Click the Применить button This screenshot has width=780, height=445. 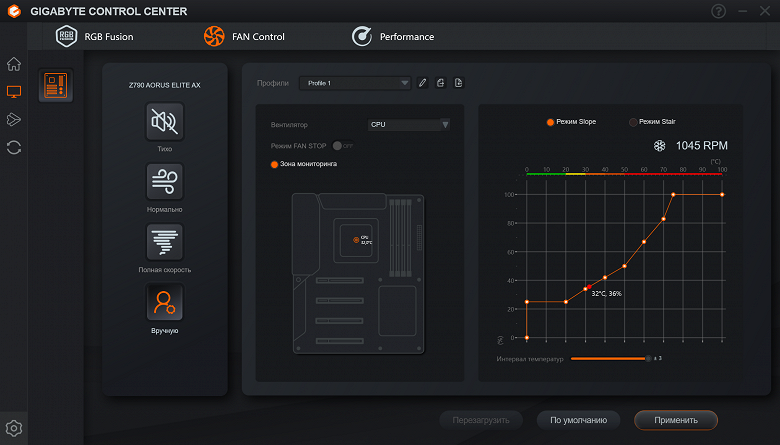tap(676, 420)
